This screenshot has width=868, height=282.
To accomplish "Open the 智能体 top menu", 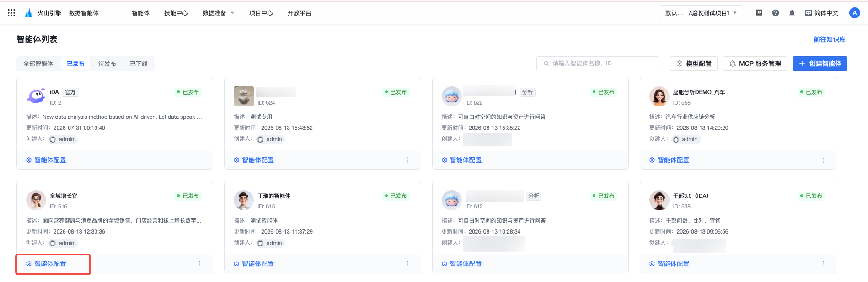I will [x=140, y=13].
